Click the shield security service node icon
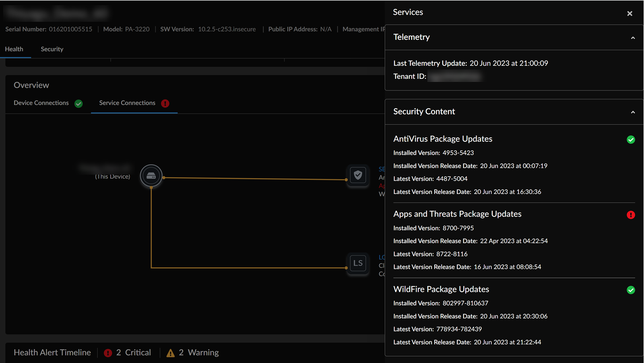 pyautogui.click(x=358, y=175)
